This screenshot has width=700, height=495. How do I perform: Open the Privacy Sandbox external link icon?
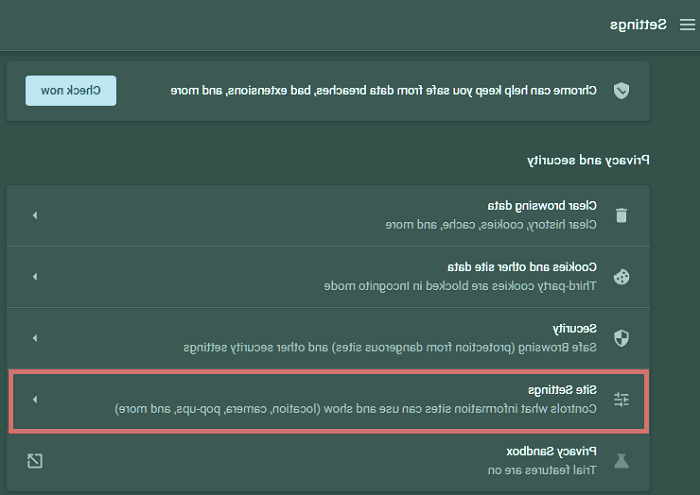tap(35, 461)
